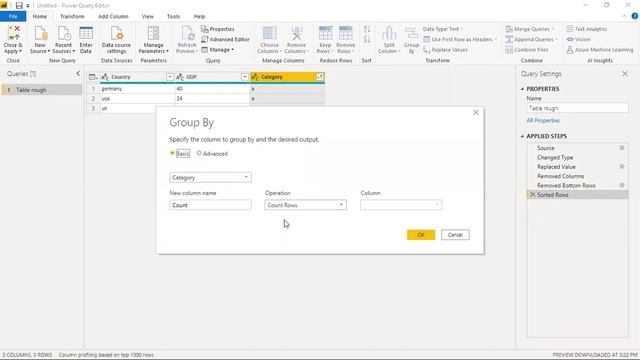Image resolution: width=640 pixels, height=360 pixels.
Task: Open the File menu
Action: (13, 16)
